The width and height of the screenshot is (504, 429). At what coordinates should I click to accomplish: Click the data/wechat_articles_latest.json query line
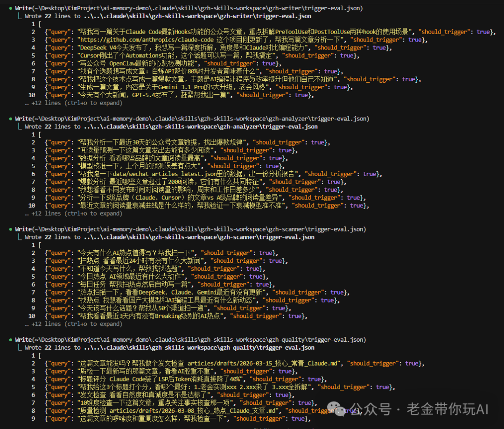213,174
